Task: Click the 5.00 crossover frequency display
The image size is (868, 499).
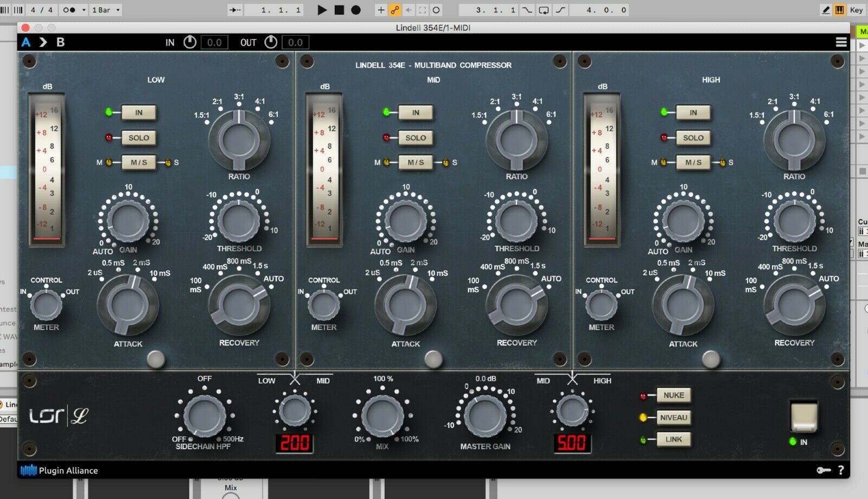Action: point(572,443)
